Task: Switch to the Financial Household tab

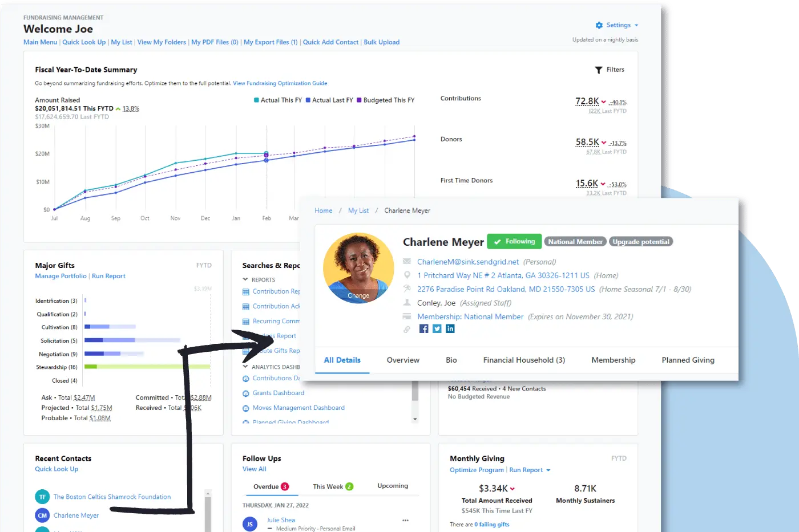Action: coord(523,360)
